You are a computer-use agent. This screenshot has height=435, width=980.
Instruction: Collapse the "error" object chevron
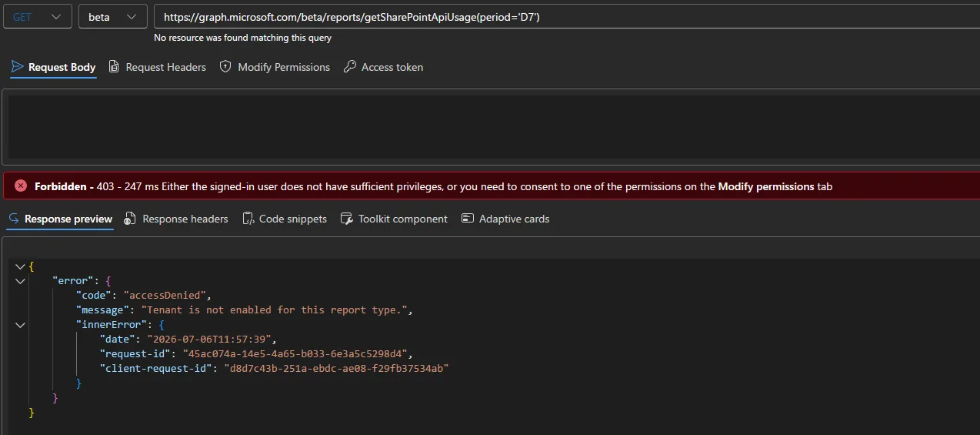tap(20, 281)
